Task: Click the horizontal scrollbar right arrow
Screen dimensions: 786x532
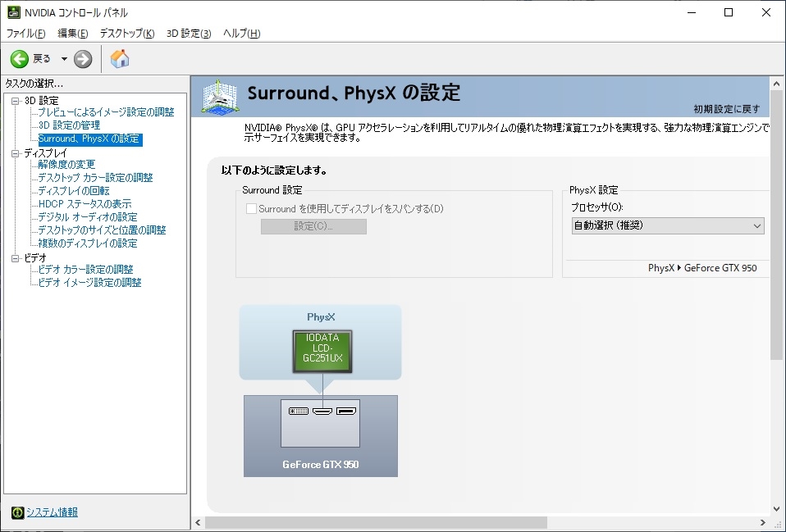Action: pyautogui.click(x=763, y=523)
